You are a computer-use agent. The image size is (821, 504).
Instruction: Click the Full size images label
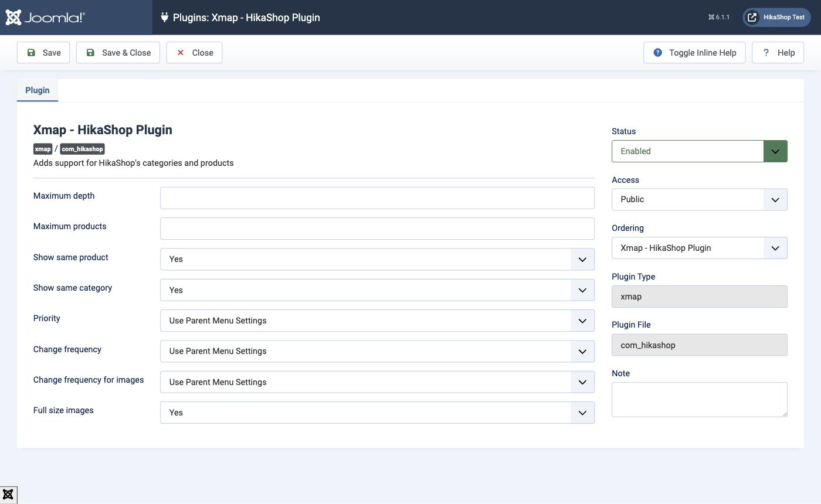pyautogui.click(x=63, y=410)
